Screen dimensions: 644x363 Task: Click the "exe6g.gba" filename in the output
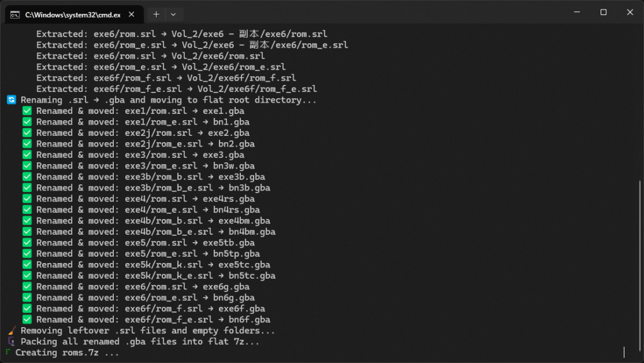(226, 287)
